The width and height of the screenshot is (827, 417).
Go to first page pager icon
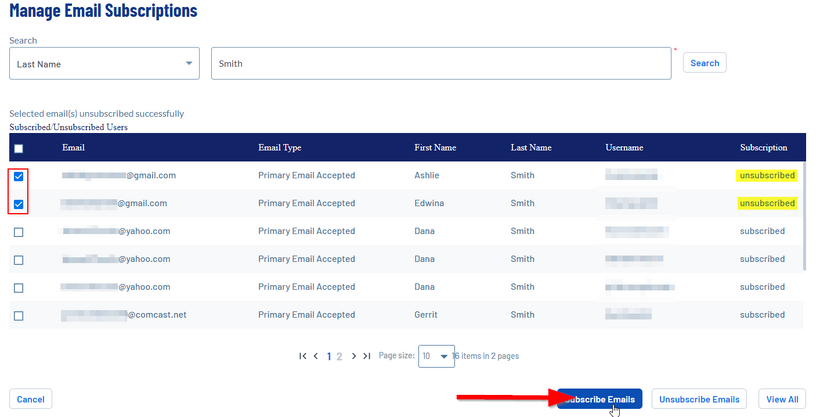(303, 356)
